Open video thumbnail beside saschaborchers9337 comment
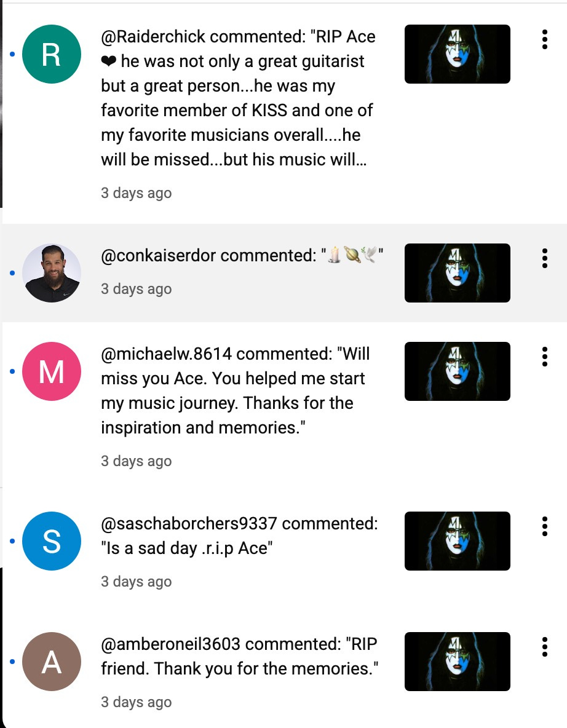Viewport: 567px width, 728px height. pyautogui.click(x=458, y=541)
